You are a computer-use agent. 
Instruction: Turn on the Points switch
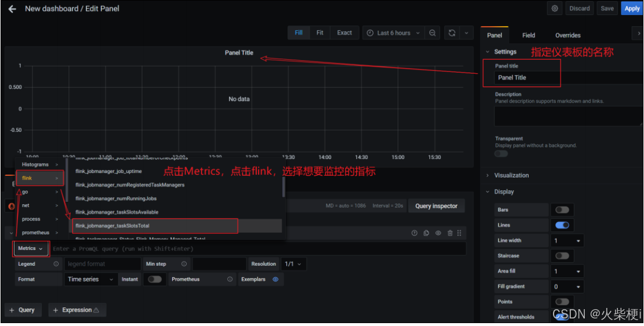(x=562, y=302)
